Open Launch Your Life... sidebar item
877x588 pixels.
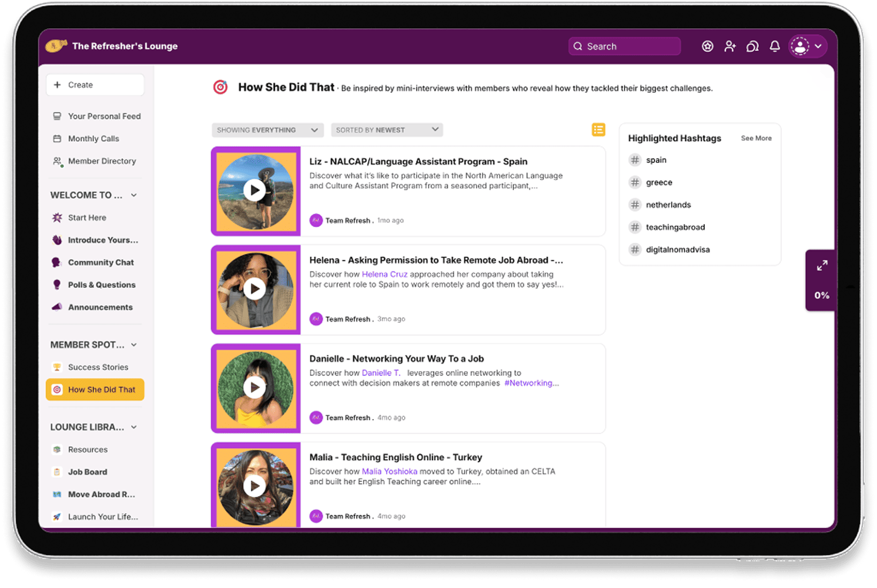(x=95, y=517)
